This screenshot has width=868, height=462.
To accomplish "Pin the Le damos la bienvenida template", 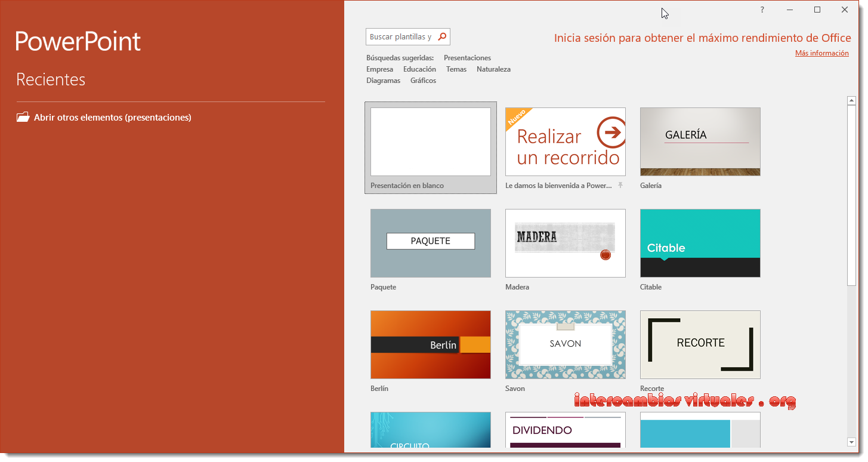I will point(620,186).
